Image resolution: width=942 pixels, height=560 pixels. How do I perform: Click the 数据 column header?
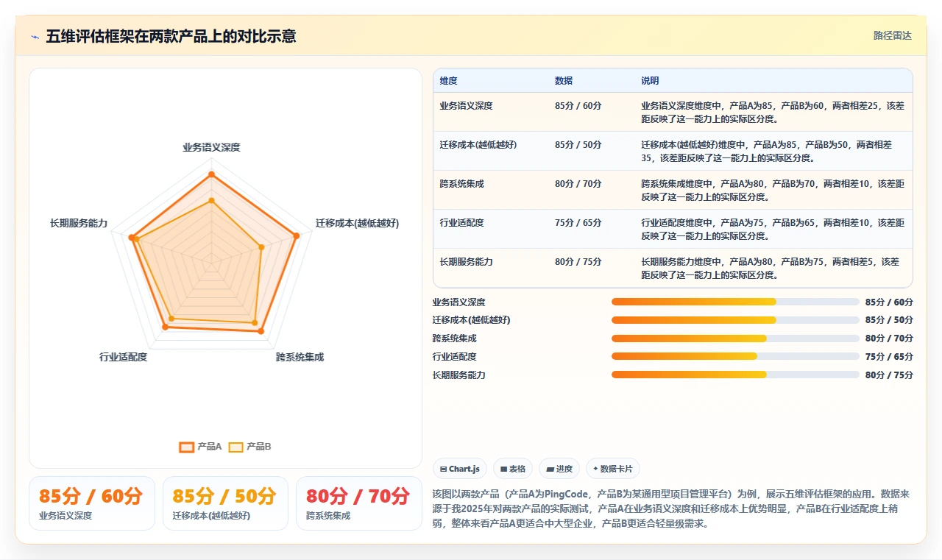click(564, 81)
